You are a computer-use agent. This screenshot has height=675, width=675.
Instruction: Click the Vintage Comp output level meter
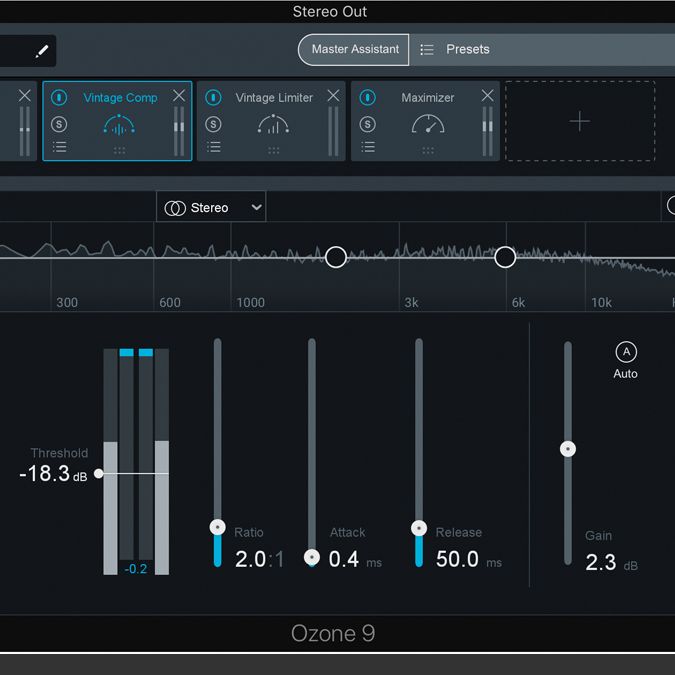[179, 131]
